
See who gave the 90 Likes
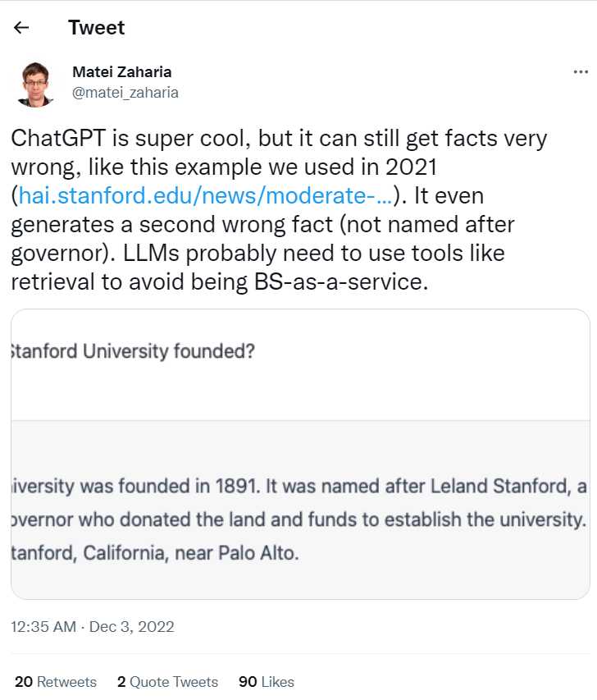click(266, 682)
